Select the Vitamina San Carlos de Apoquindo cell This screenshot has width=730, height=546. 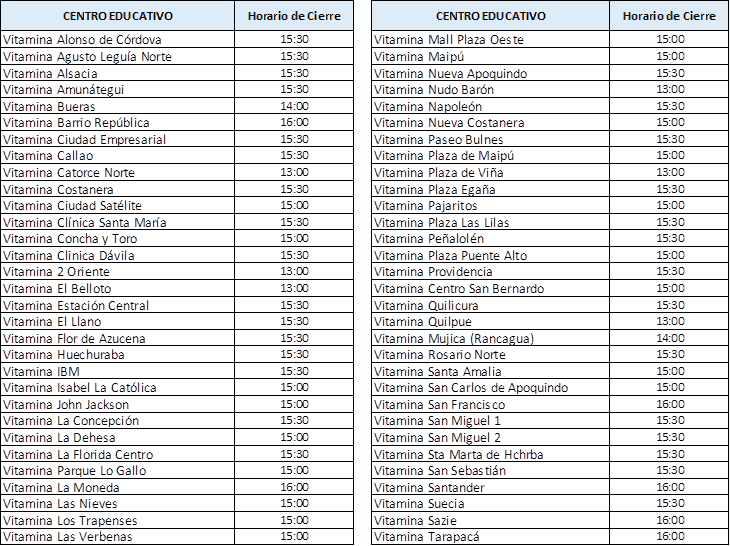point(491,387)
